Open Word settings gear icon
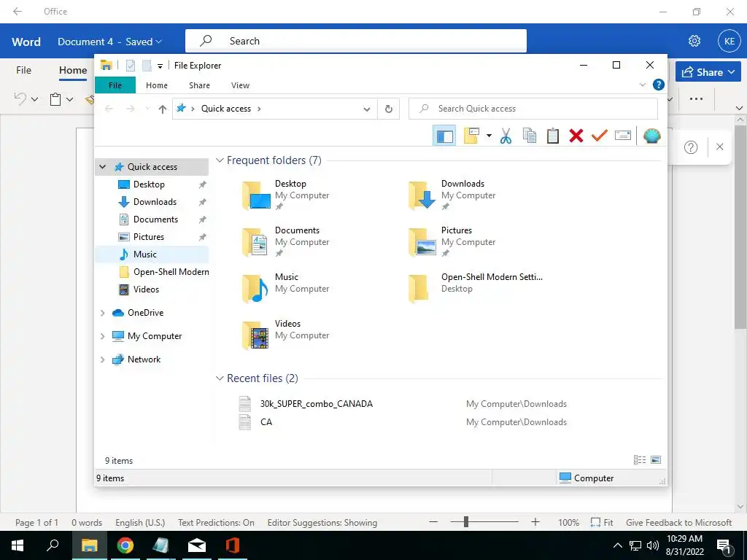The width and height of the screenshot is (747, 560). point(694,41)
